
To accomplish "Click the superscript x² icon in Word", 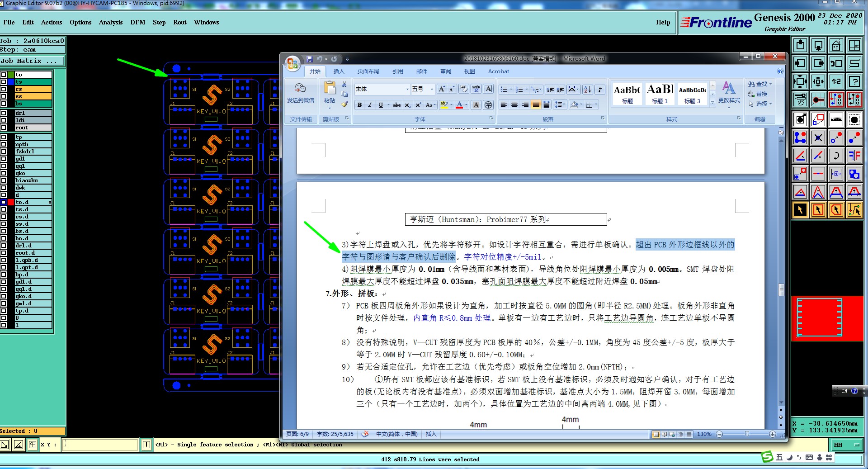I will coord(418,105).
